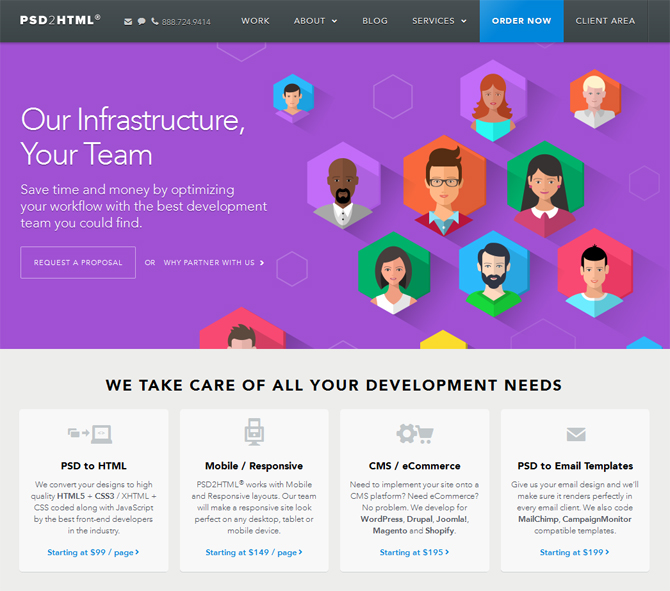
Task: Open the Mobile / Responsive card title
Action: [x=254, y=466]
